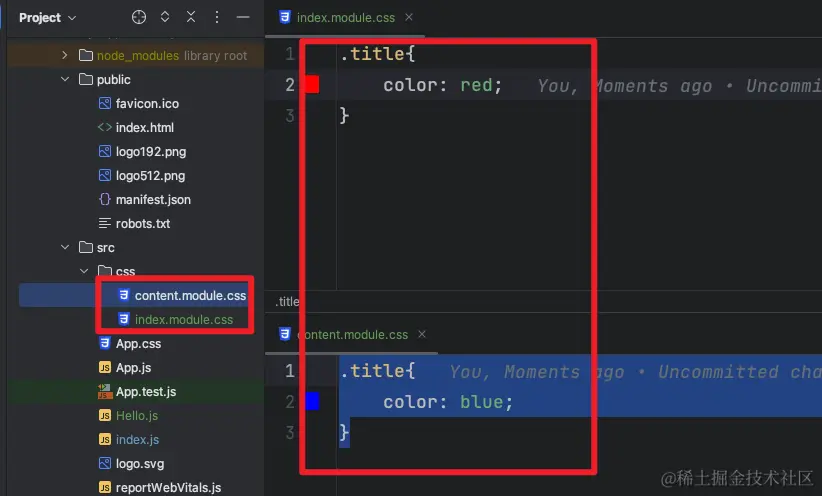
Task: Click the red color swatch in gutter
Action: point(312,84)
